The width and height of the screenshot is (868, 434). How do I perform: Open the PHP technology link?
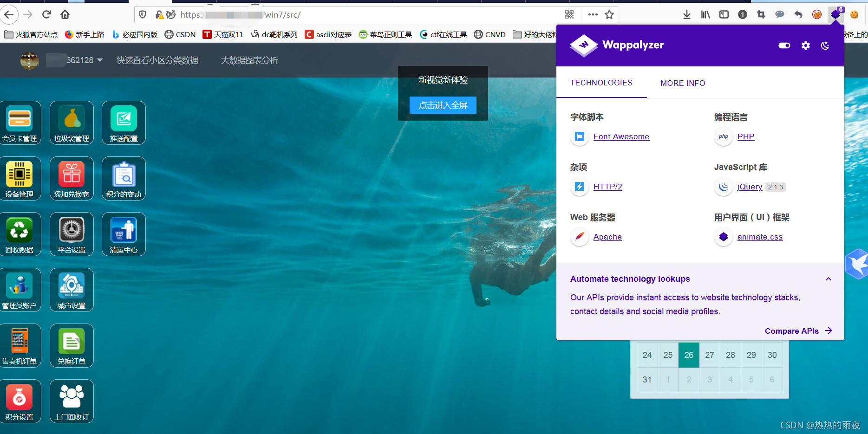[746, 136]
